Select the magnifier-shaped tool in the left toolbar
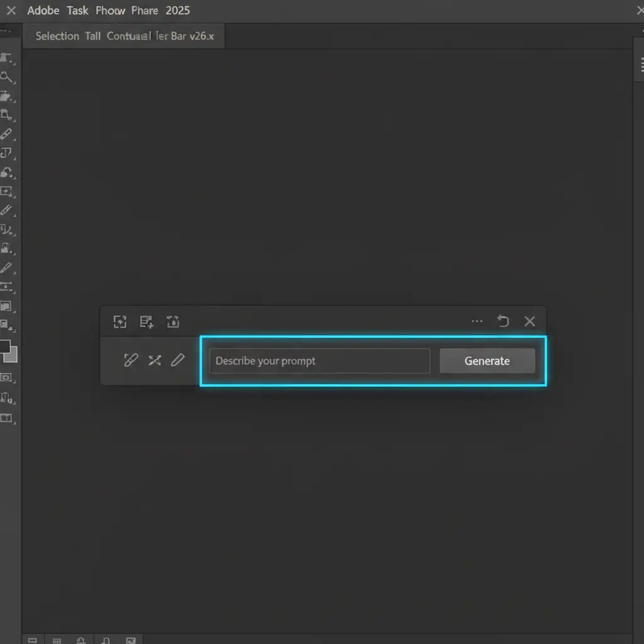Screen dimensions: 644x644 7,77
